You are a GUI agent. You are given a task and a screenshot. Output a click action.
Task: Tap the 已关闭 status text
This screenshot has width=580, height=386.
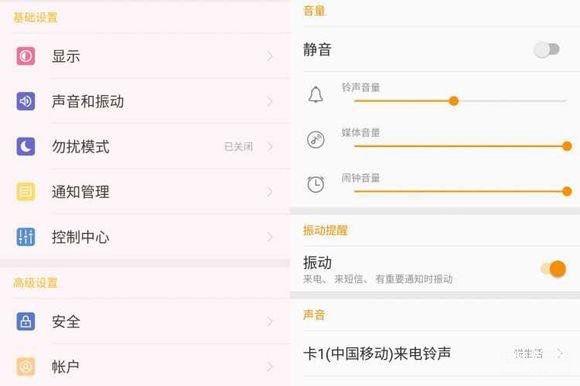tap(239, 147)
